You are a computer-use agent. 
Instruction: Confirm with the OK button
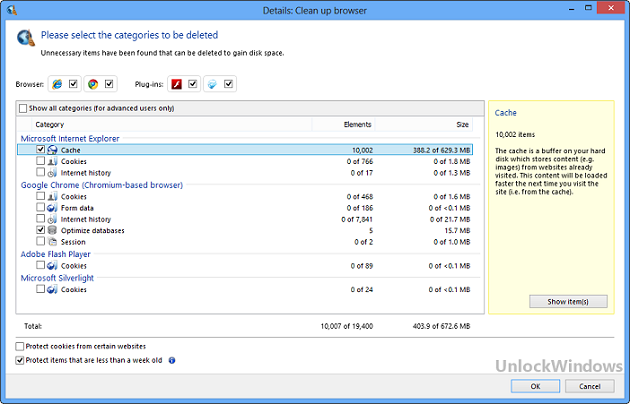coord(535,386)
